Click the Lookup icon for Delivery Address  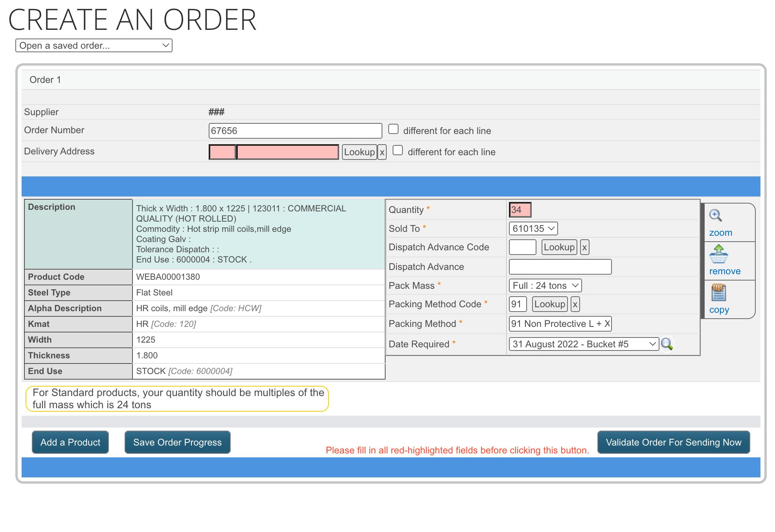point(358,152)
